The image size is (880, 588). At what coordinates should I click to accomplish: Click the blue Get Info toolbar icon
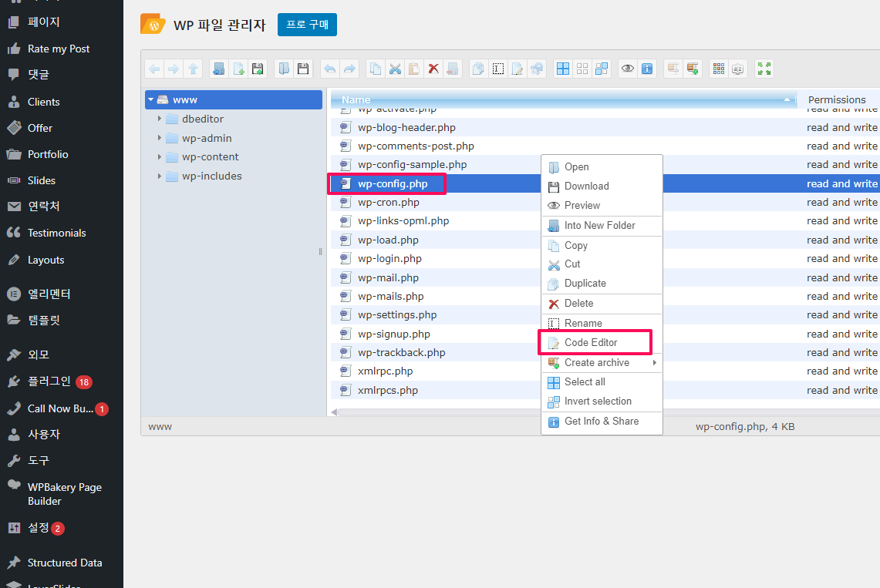(x=647, y=69)
